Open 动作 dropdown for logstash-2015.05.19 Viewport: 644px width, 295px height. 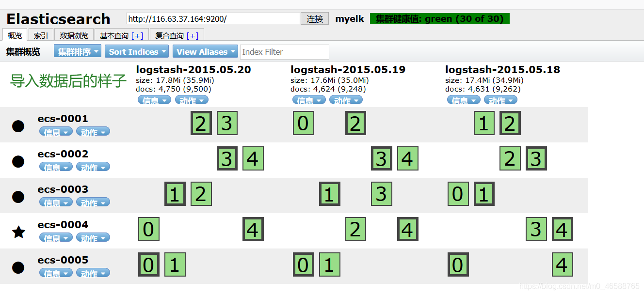point(346,100)
